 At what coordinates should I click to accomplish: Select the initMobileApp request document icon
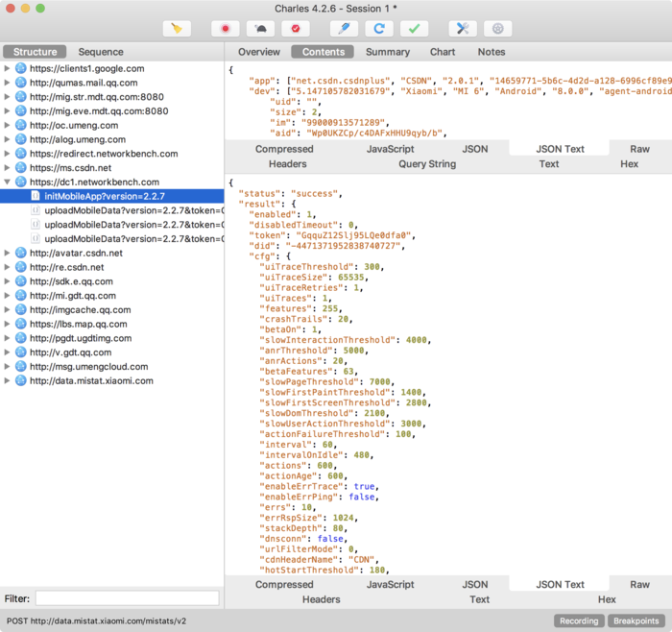coord(36,196)
